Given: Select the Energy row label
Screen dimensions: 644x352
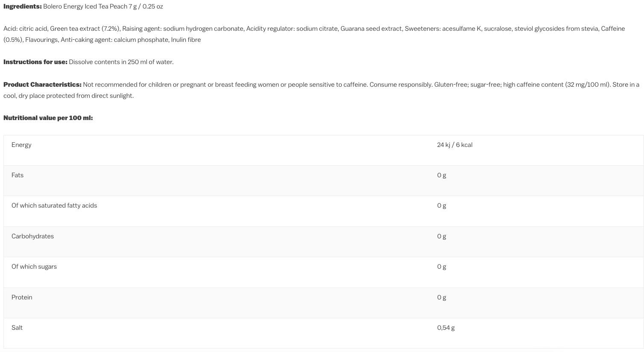Looking at the screenshot, I should point(21,145).
